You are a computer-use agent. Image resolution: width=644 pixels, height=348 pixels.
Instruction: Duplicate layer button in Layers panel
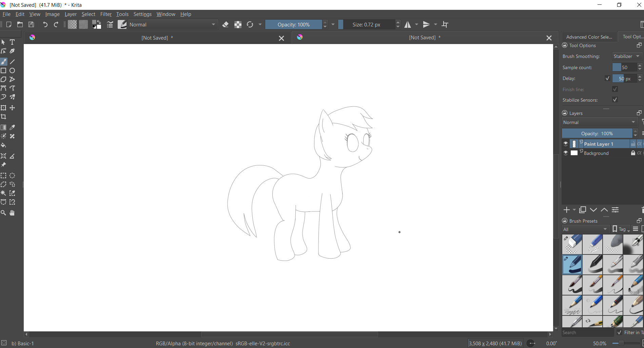click(x=583, y=210)
